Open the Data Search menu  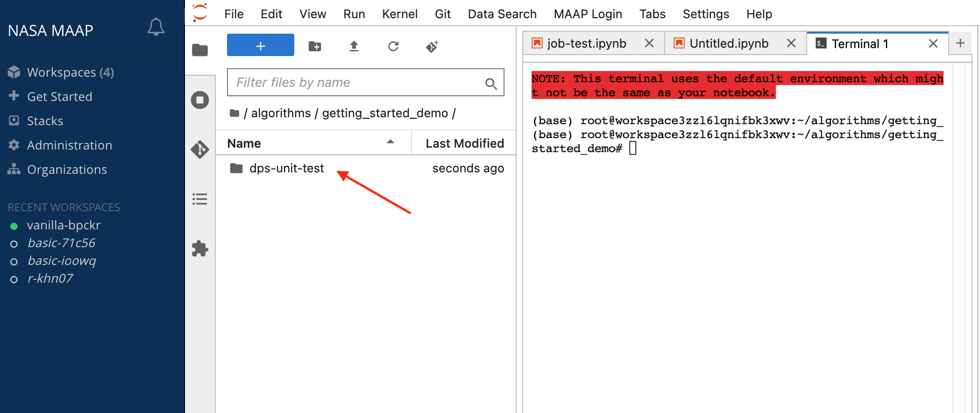point(502,14)
